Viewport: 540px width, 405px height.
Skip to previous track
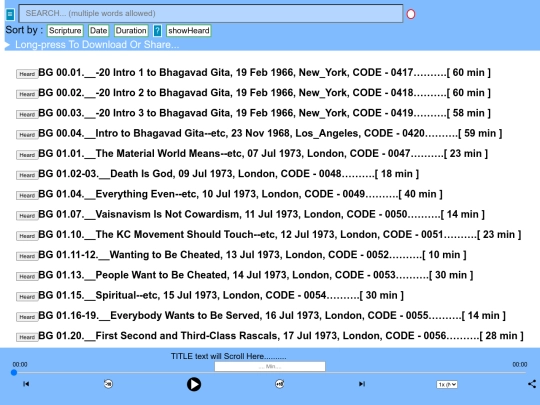26,384
